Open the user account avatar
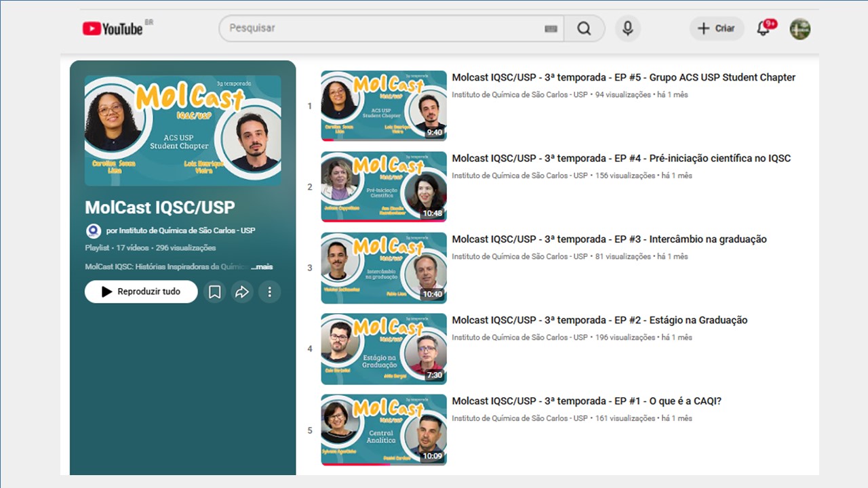 800,28
